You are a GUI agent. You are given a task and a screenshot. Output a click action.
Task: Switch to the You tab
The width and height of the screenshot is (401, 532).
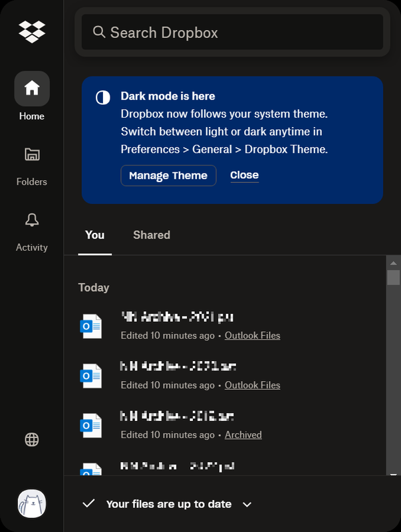tap(95, 235)
